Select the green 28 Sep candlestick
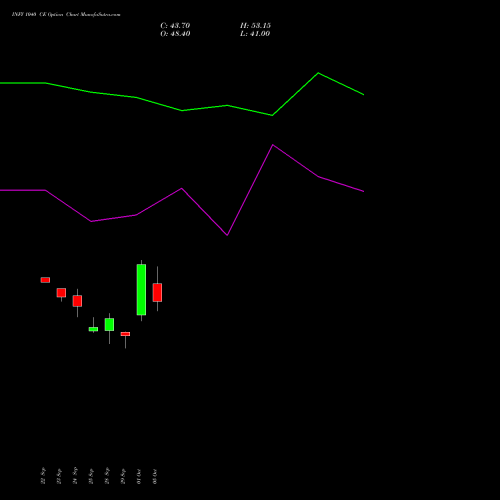This screenshot has height=500, width=500. (109, 324)
